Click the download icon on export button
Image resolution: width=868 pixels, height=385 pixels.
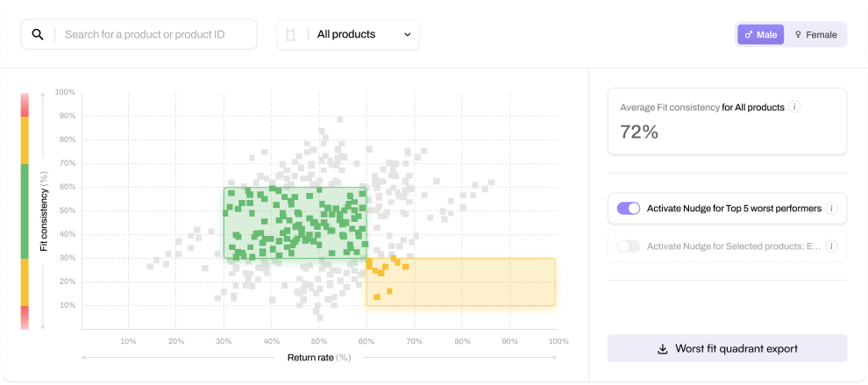click(x=662, y=349)
